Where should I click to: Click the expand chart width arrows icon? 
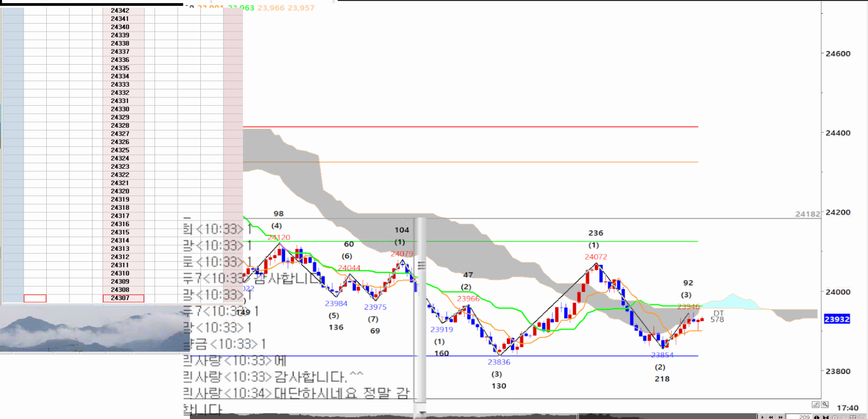click(x=816, y=417)
